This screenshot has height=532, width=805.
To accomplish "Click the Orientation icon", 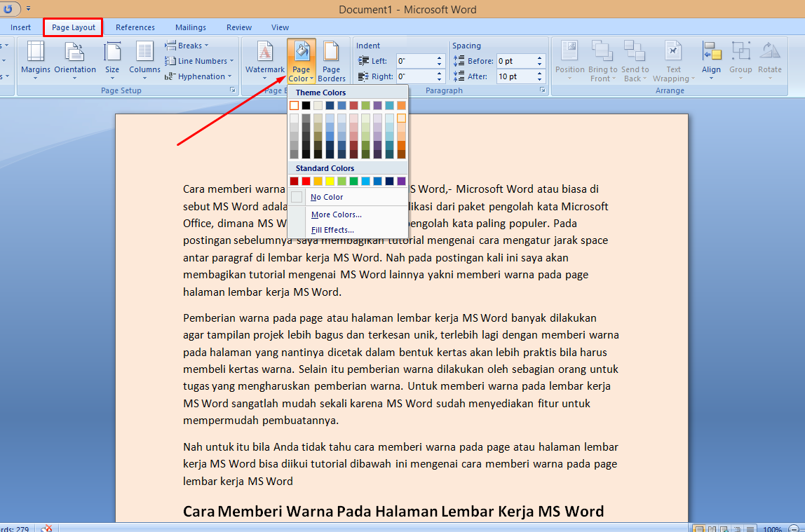I will tap(75, 52).
